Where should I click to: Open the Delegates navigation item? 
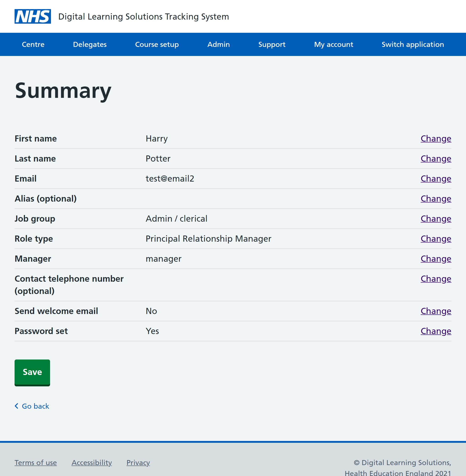point(90,44)
